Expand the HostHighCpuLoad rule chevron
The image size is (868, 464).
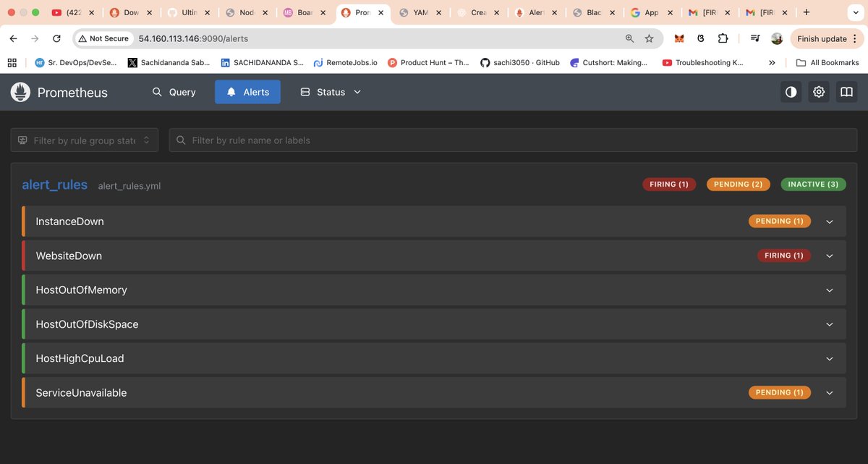point(830,358)
